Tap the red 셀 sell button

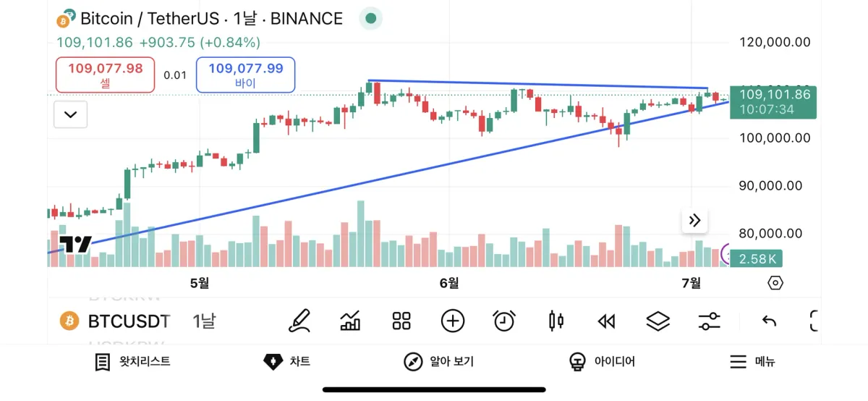pos(106,75)
